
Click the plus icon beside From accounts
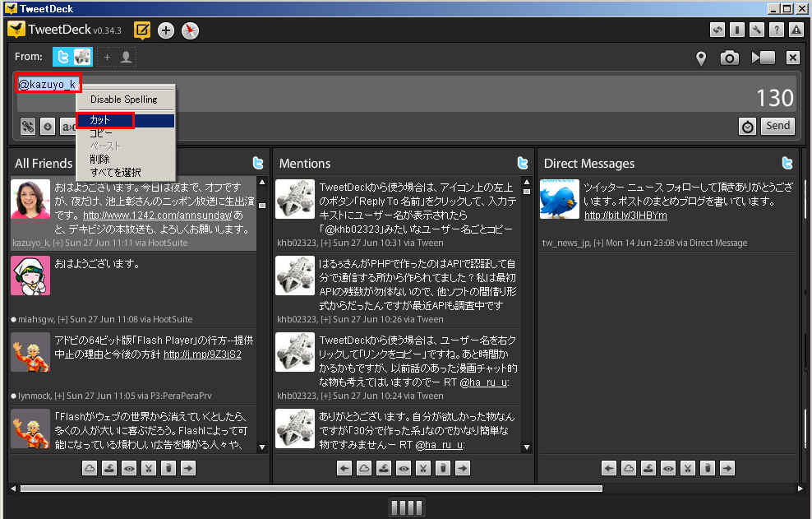[107, 57]
